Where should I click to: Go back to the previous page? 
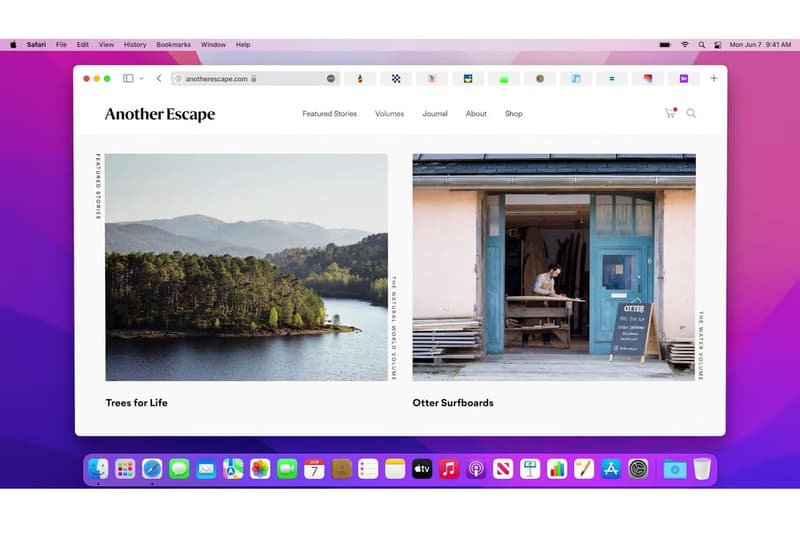click(x=159, y=78)
